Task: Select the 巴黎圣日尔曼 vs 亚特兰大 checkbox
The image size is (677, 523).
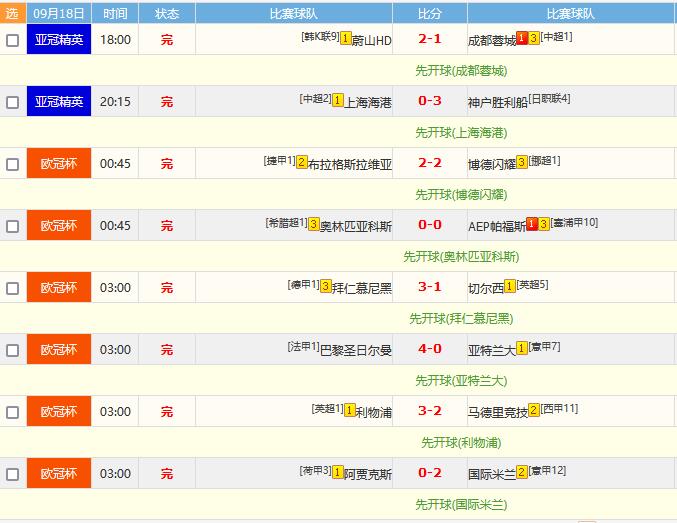Action: click(13, 350)
